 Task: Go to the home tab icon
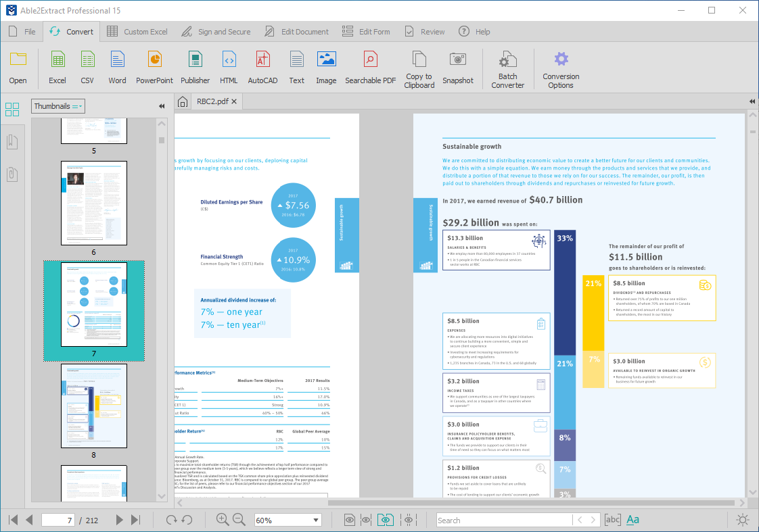pyautogui.click(x=183, y=101)
